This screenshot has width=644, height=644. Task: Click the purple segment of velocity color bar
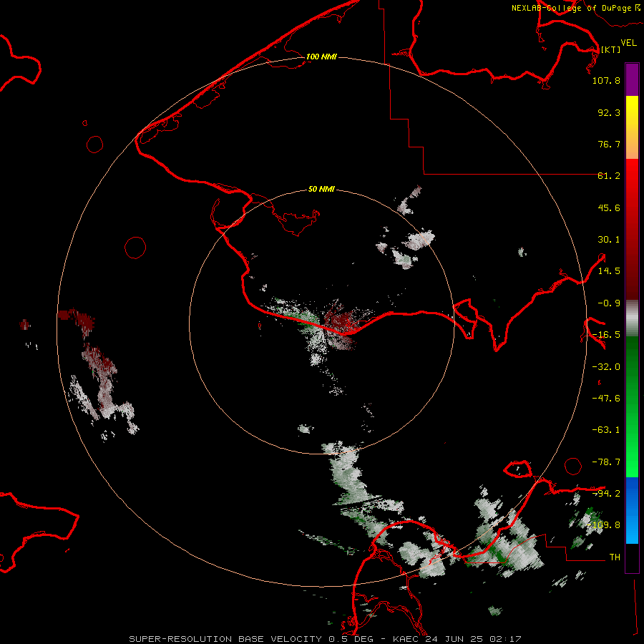[x=632, y=79]
